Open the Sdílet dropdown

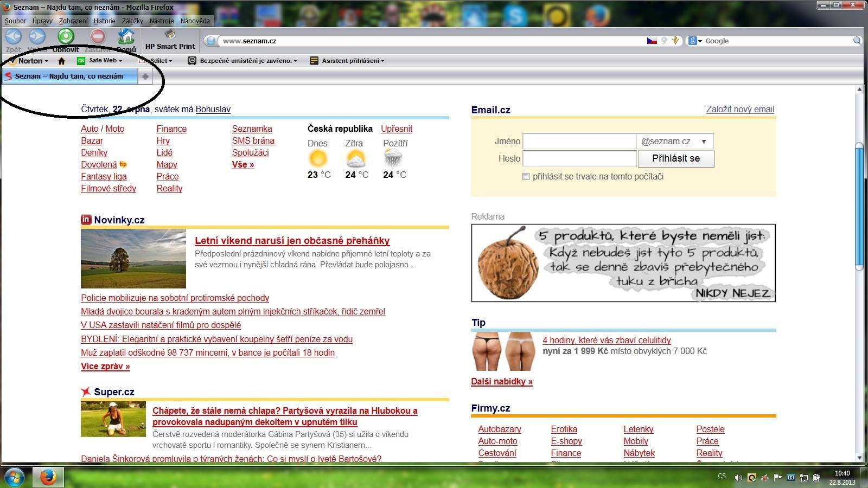point(170,61)
